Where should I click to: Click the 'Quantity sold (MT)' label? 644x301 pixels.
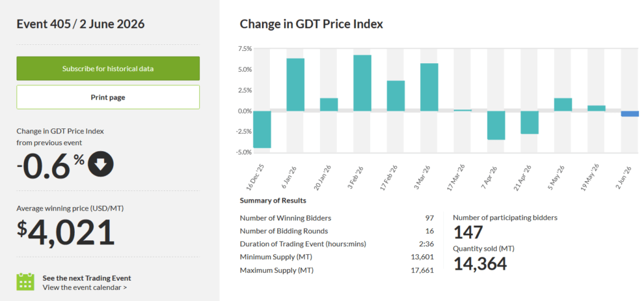[483, 249]
